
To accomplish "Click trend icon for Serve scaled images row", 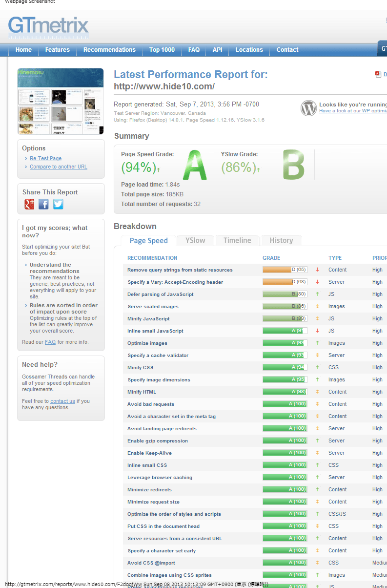I will 317,306.
